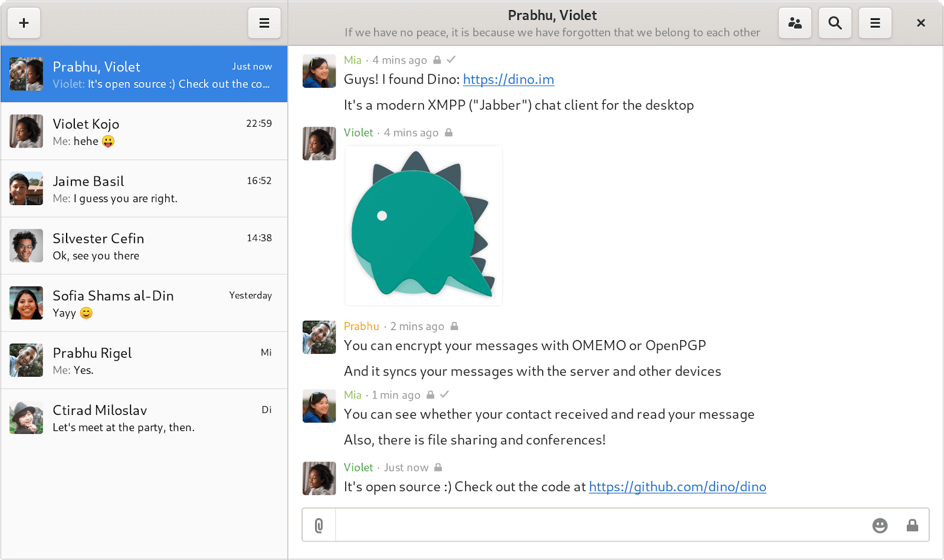The width and height of the screenshot is (944, 560).
Task: Toggle message encryption via the lock icon
Action: pyautogui.click(x=912, y=525)
